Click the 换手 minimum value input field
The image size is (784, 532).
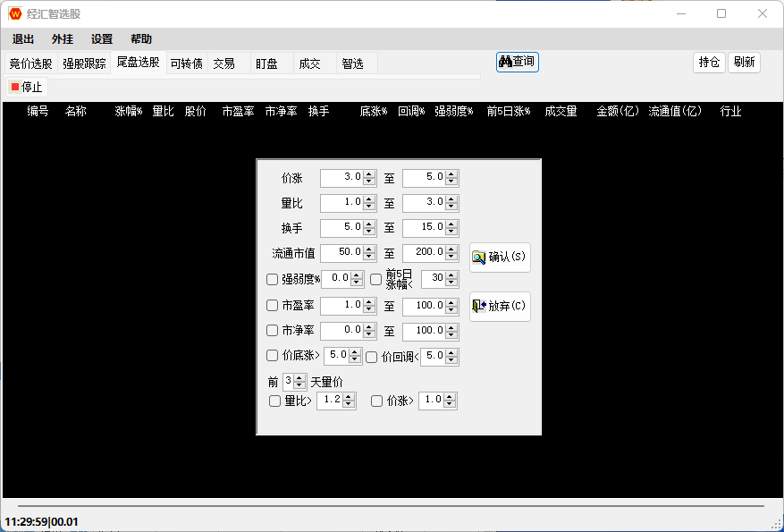pyautogui.click(x=341, y=228)
